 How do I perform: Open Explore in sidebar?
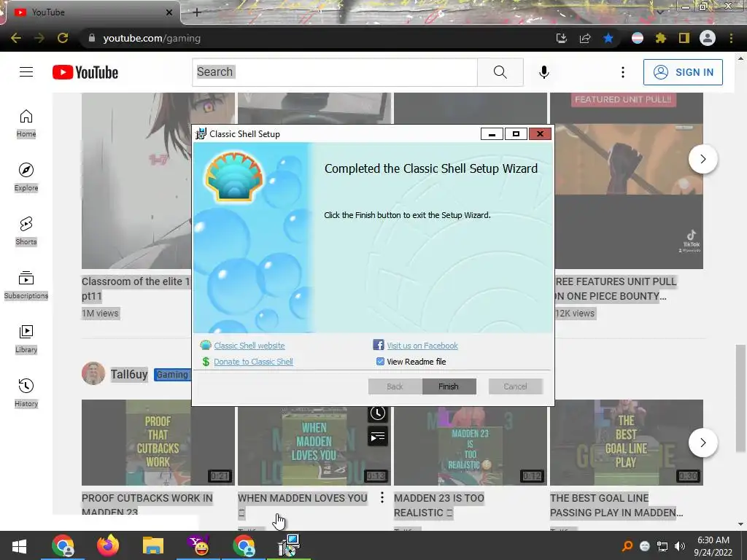click(x=26, y=178)
